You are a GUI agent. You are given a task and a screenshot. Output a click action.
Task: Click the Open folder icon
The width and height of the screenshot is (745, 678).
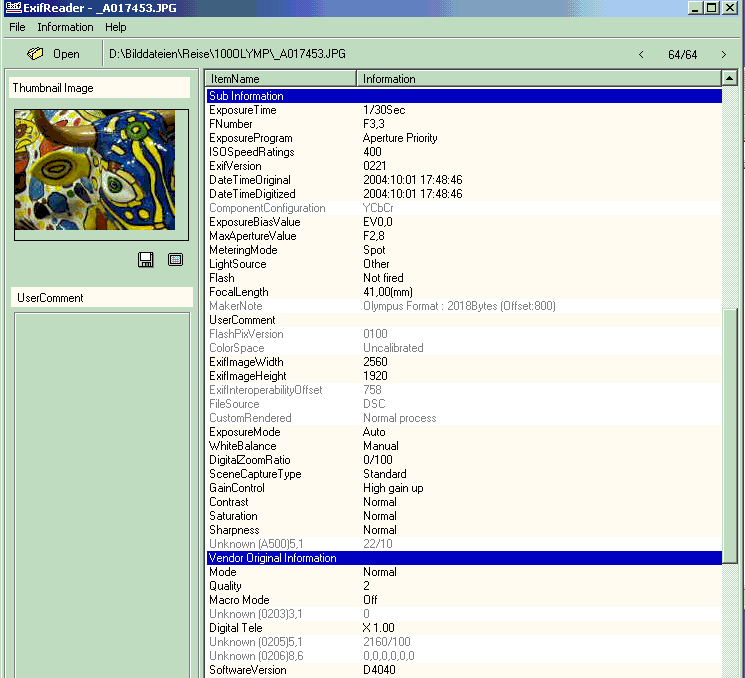(35, 54)
